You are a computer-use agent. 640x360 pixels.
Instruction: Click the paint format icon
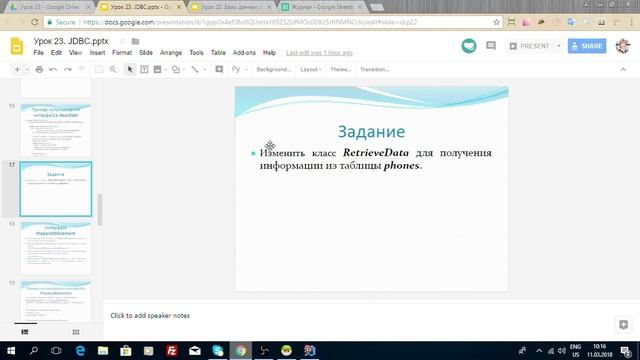tap(81, 69)
